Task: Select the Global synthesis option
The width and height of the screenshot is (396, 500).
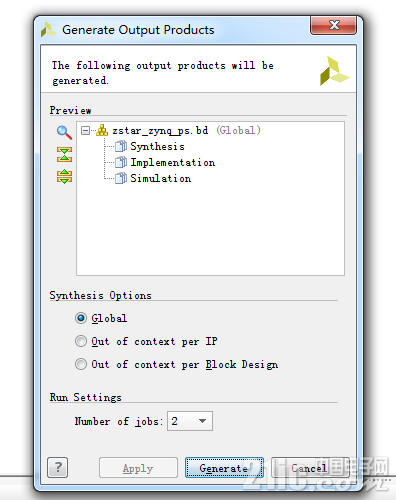Action: click(81, 318)
